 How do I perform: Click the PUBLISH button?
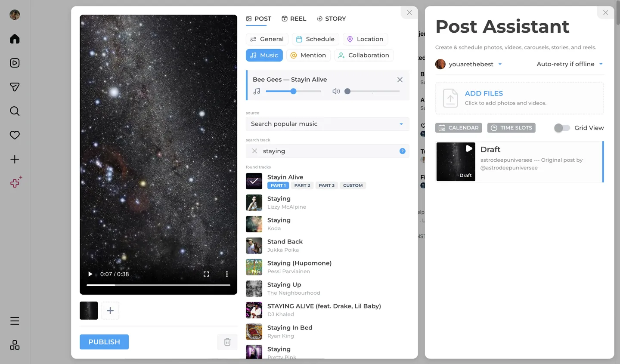pyautogui.click(x=104, y=342)
